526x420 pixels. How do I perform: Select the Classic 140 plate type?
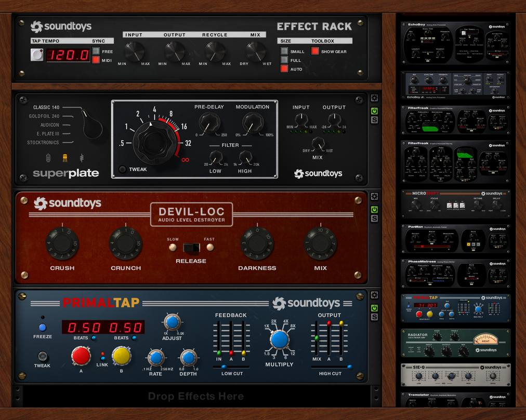click(x=46, y=107)
